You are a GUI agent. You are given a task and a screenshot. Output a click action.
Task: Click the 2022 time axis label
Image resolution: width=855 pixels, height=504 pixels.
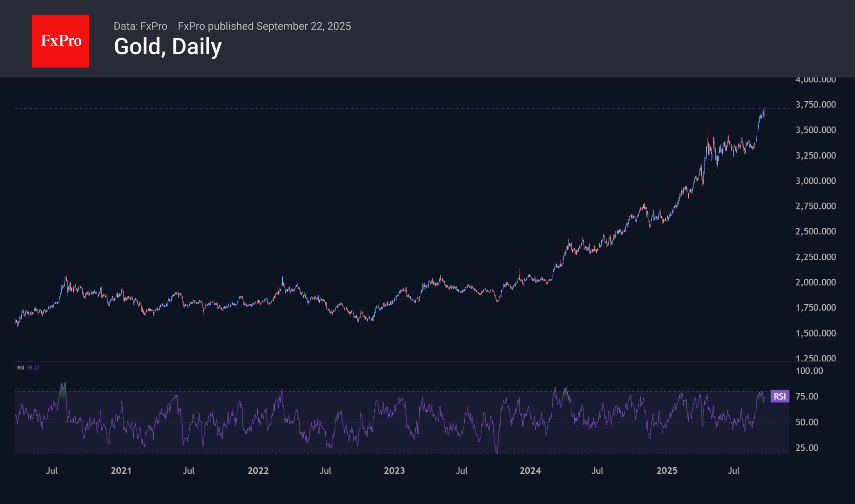click(x=258, y=471)
